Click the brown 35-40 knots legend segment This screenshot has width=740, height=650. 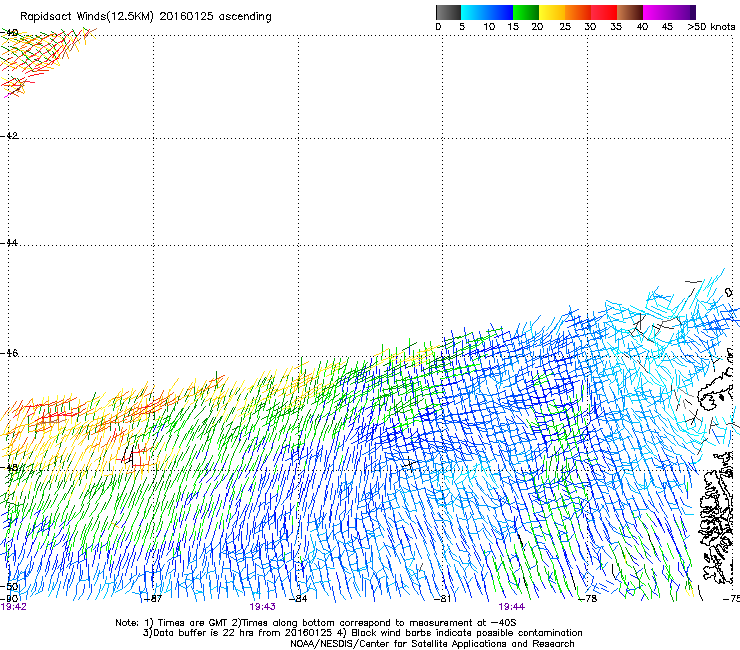630,12
